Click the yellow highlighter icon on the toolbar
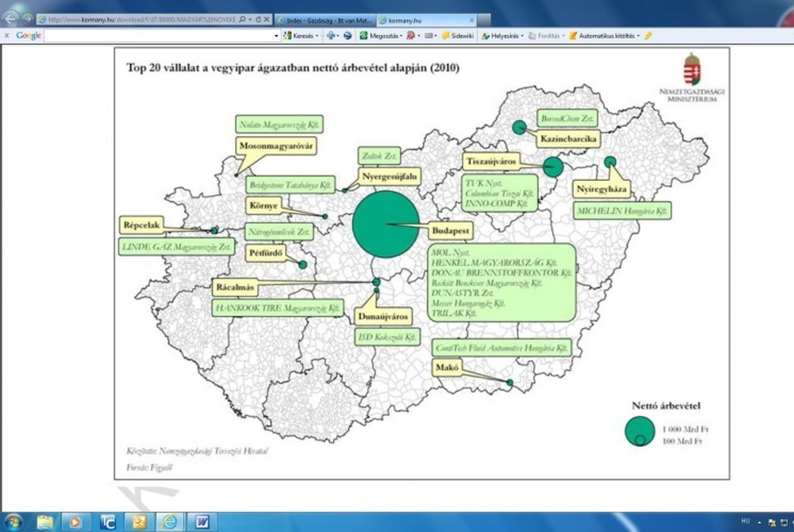This screenshot has width=794, height=532. coord(648,35)
